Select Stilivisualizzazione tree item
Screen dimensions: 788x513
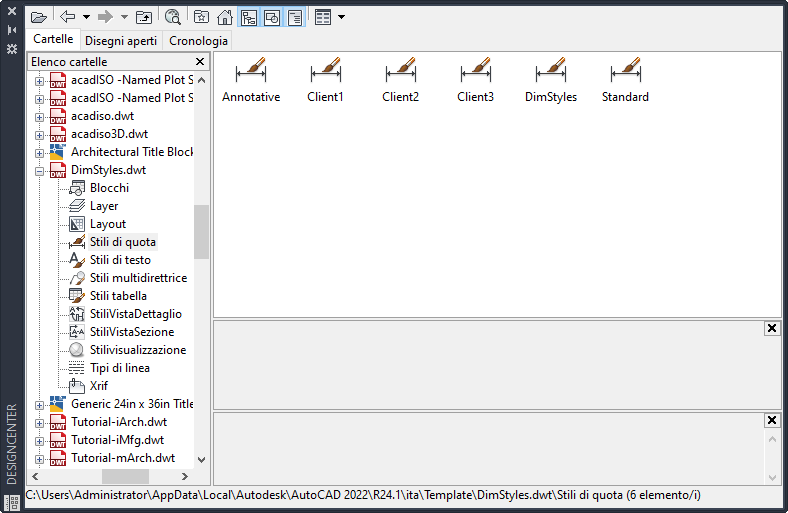138,350
